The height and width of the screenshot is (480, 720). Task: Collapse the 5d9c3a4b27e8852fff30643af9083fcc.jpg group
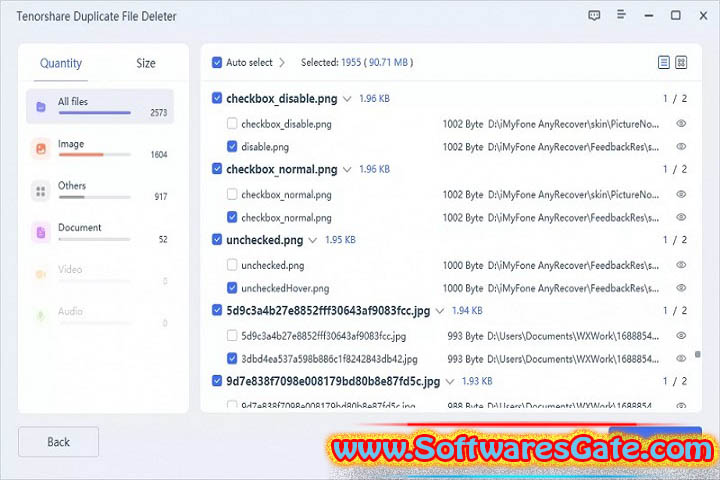click(x=440, y=311)
